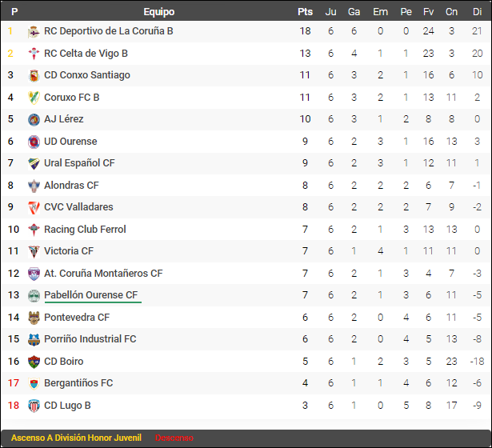Click the CD Conxo Santiago team badge
The image size is (492, 448).
34,76
